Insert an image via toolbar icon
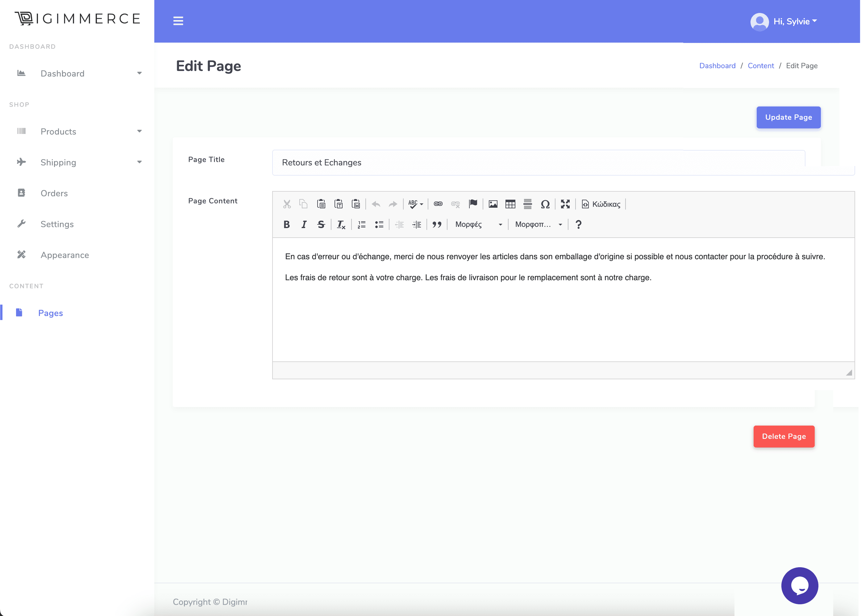This screenshot has height=616, width=861. (x=493, y=204)
